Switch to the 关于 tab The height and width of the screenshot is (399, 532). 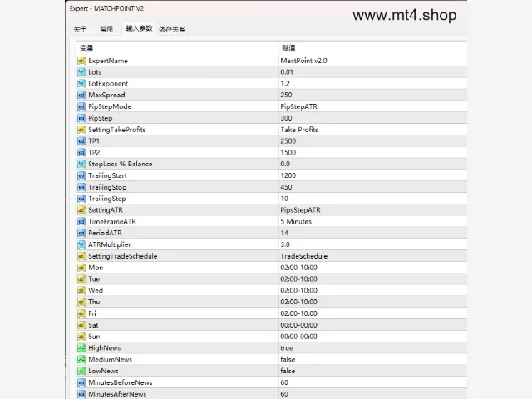coord(80,29)
